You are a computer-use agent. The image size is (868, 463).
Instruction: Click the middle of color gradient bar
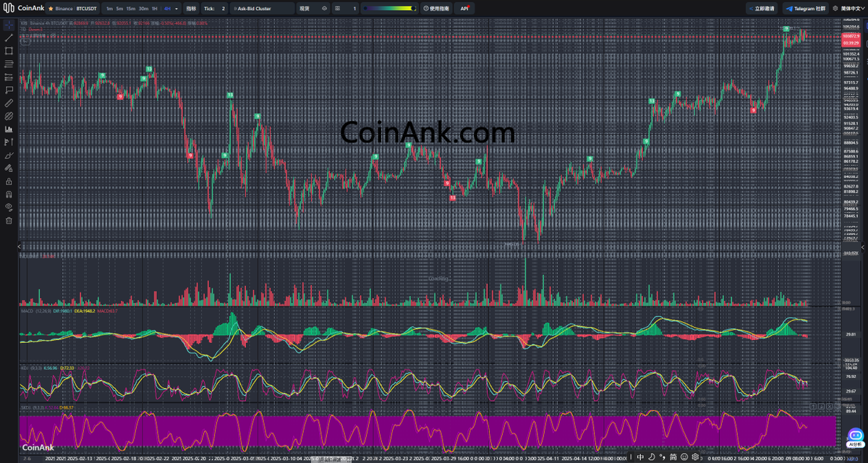point(389,9)
